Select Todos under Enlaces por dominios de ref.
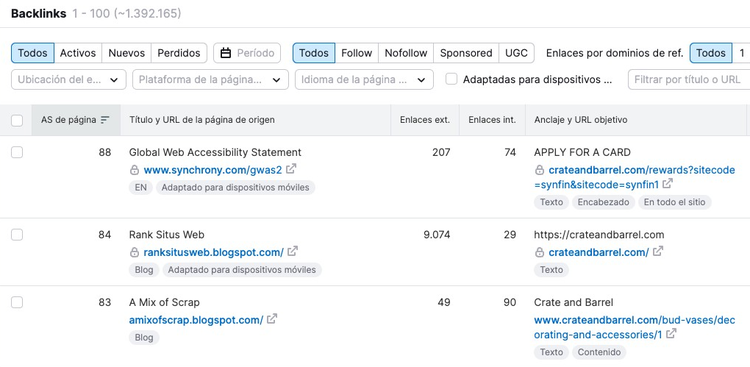Image resolution: width=750 pixels, height=367 pixels. click(x=711, y=53)
